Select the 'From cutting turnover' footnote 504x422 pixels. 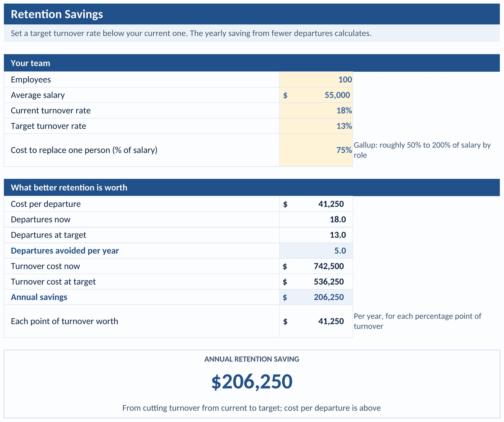251,408
